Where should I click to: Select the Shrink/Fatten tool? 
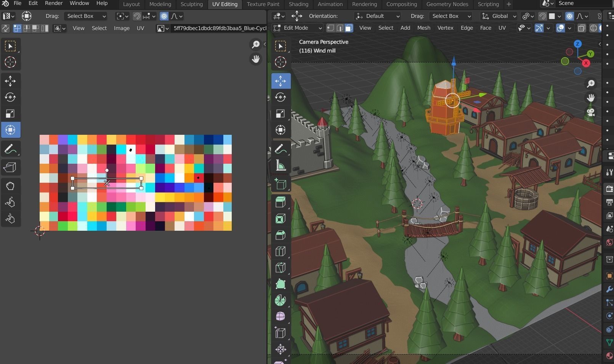281,350
